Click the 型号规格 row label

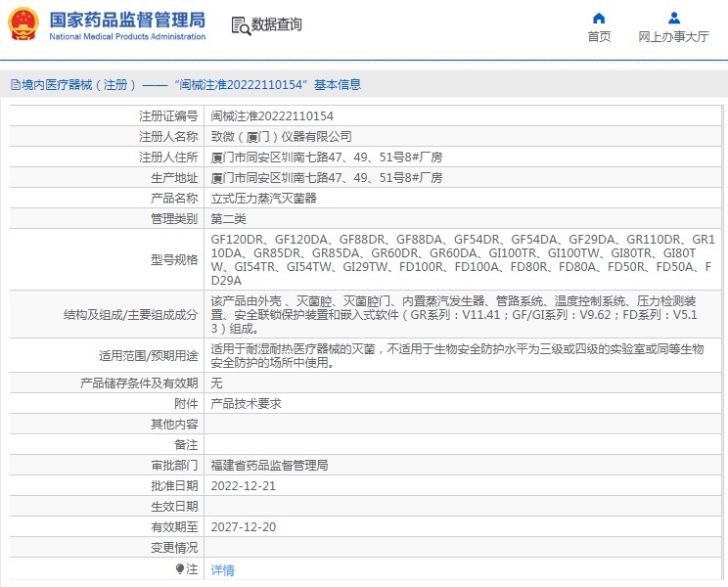(x=174, y=260)
